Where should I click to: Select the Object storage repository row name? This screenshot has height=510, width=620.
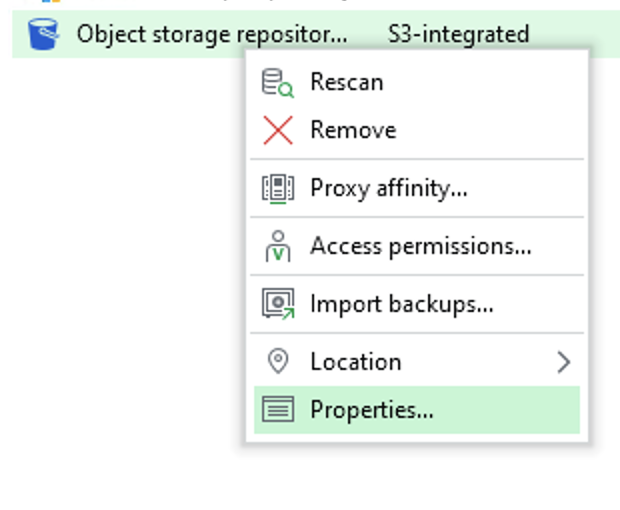tap(212, 34)
